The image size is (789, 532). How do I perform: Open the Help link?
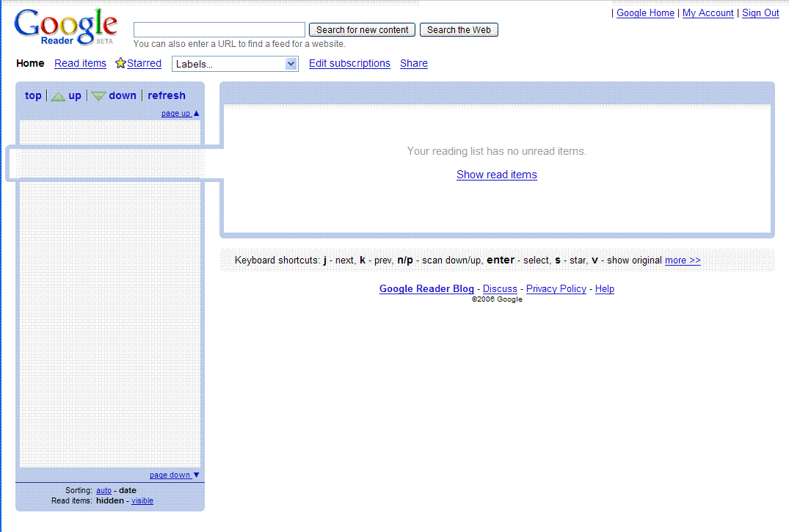coord(604,289)
